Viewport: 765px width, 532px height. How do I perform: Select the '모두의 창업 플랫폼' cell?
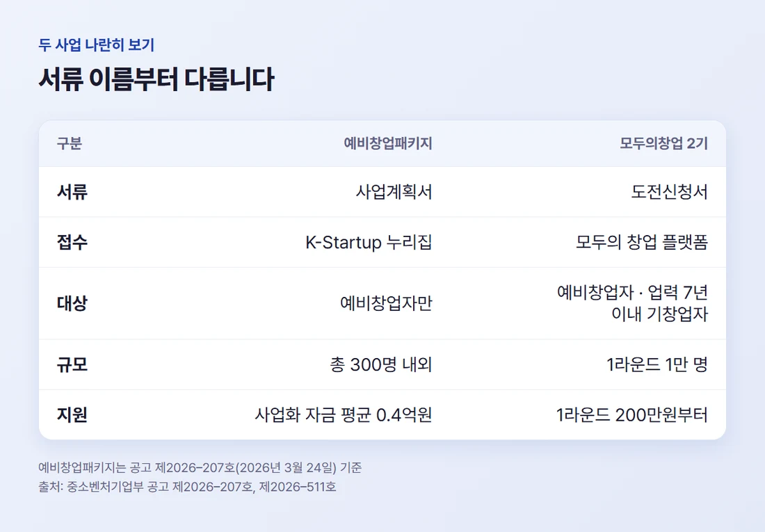[x=642, y=242]
